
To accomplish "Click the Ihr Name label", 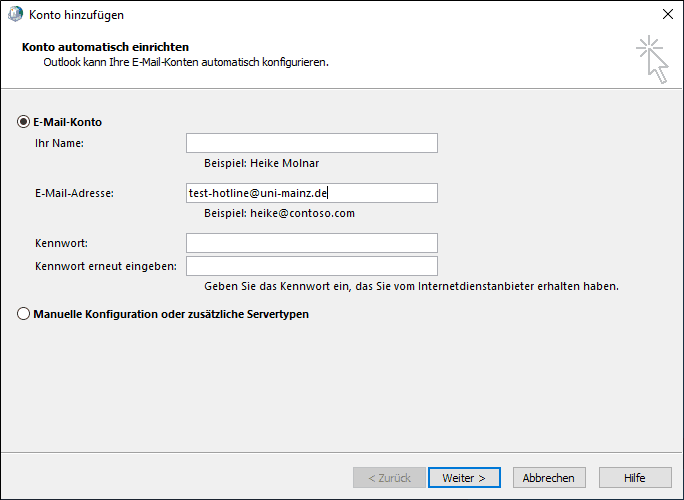I will point(59,143).
